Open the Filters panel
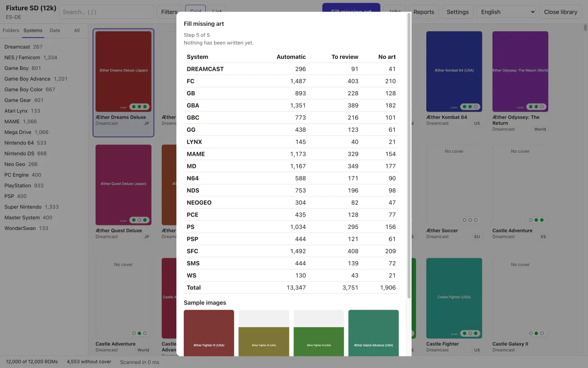The image size is (588, 368). [169, 12]
